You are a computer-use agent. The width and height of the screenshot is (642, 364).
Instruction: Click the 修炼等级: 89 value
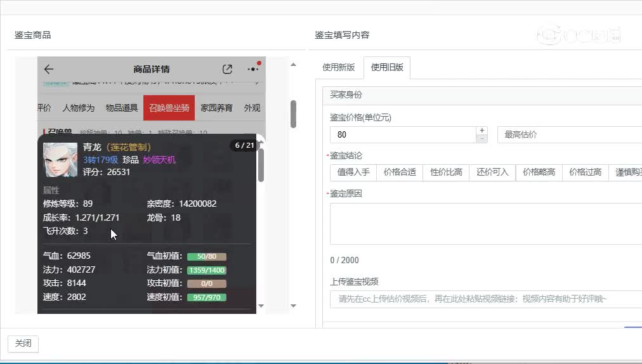point(68,204)
